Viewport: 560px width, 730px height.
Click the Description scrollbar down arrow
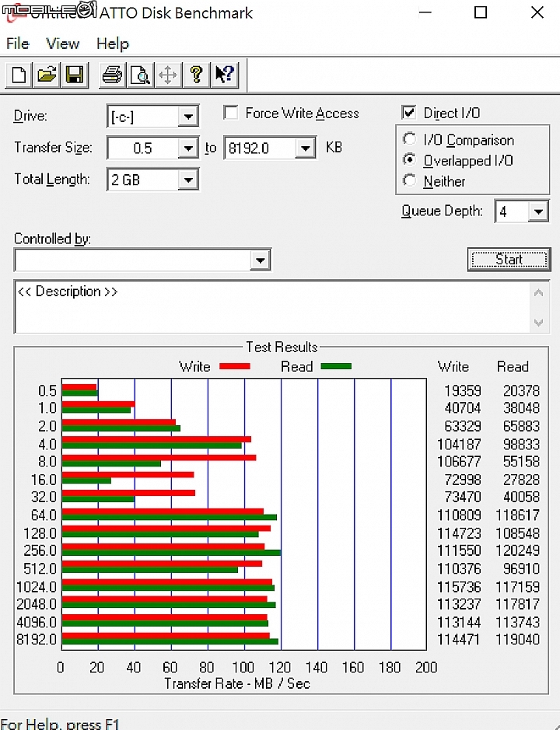pyautogui.click(x=538, y=322)
